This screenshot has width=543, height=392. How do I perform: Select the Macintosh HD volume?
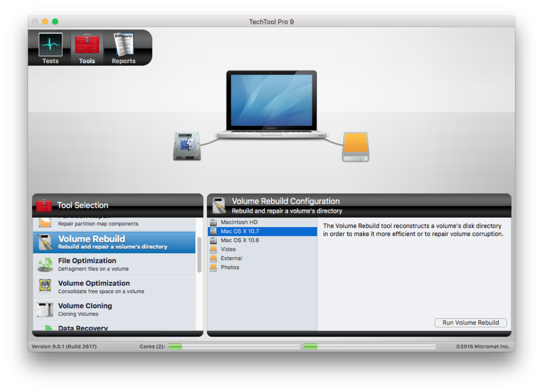click(x=239, y=222)
